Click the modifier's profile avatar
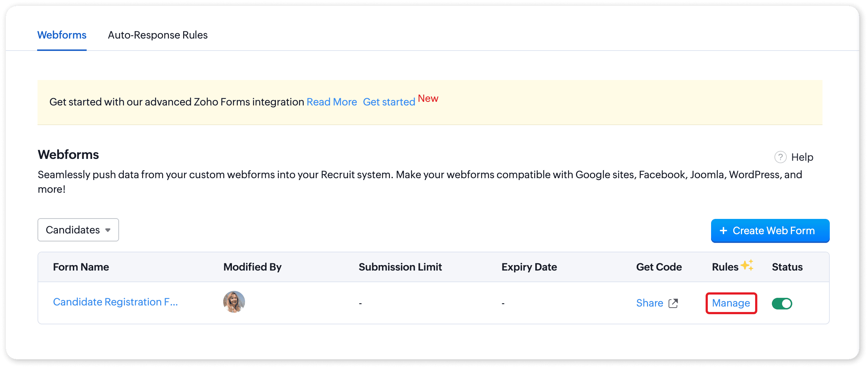 (x=234, y=302)
